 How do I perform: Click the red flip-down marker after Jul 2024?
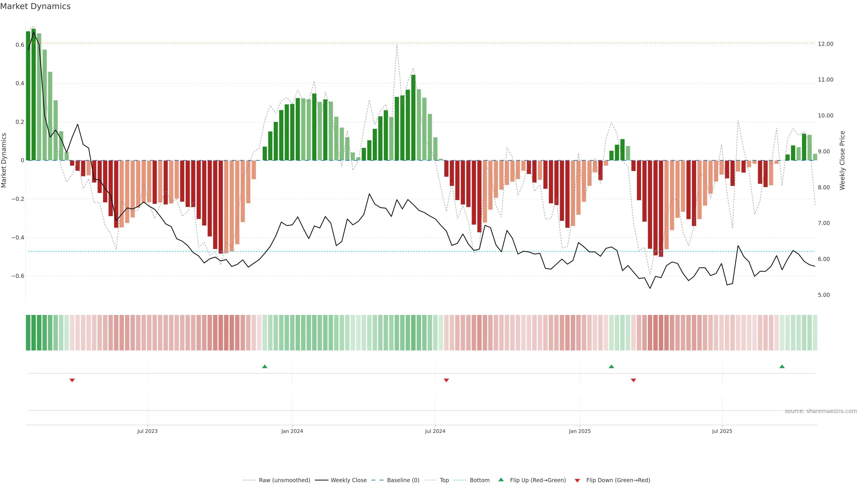point(446,380)
